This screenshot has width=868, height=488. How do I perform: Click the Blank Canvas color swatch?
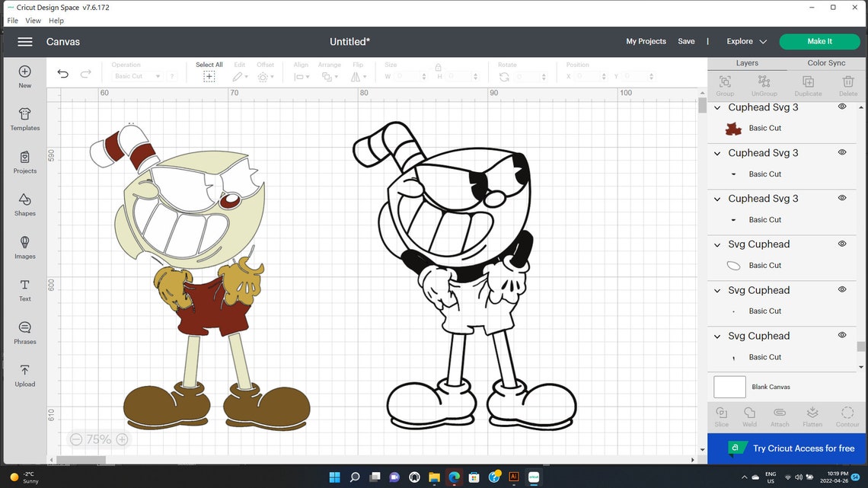[729, 387]
